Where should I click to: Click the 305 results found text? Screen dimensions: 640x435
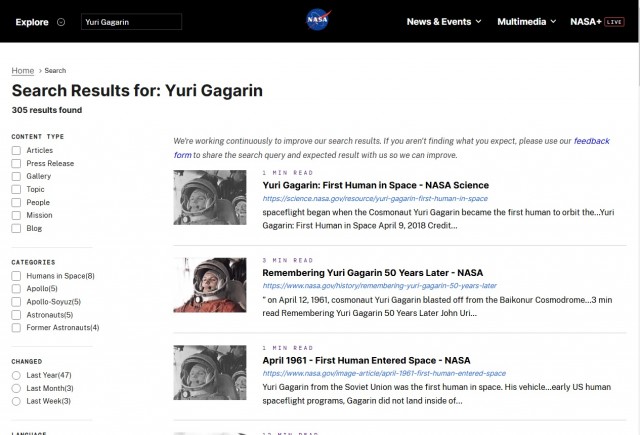47,110
